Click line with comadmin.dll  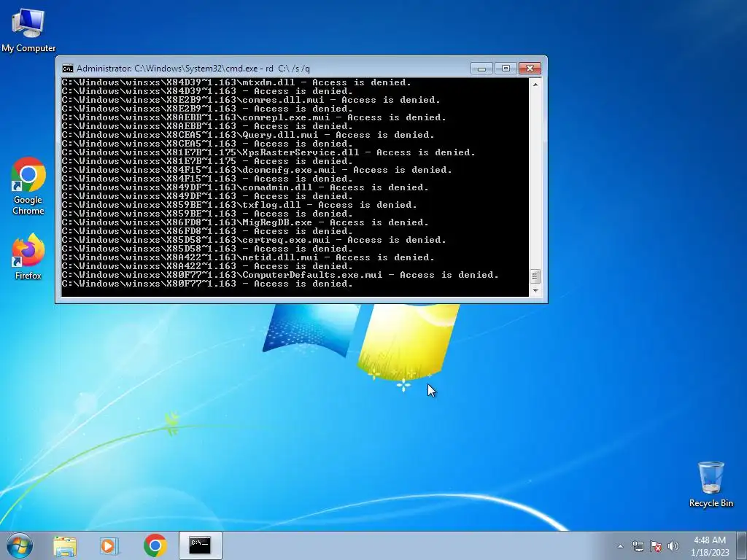coord(245,187)
